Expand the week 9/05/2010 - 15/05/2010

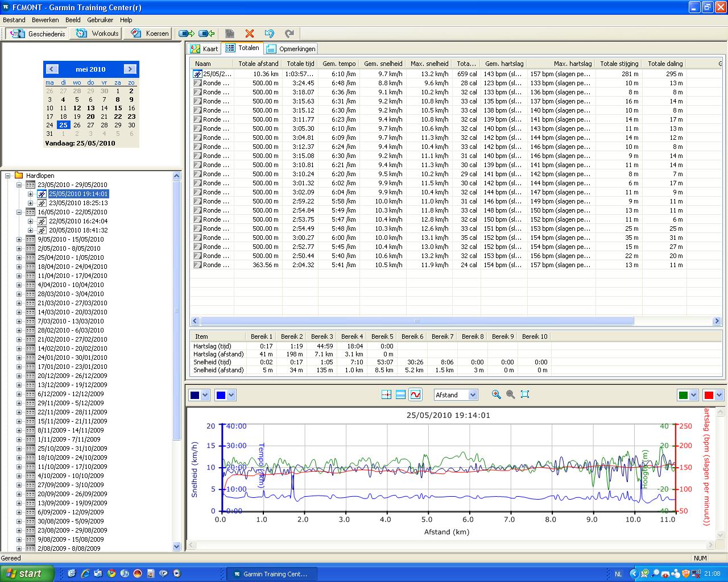(19, 239)
